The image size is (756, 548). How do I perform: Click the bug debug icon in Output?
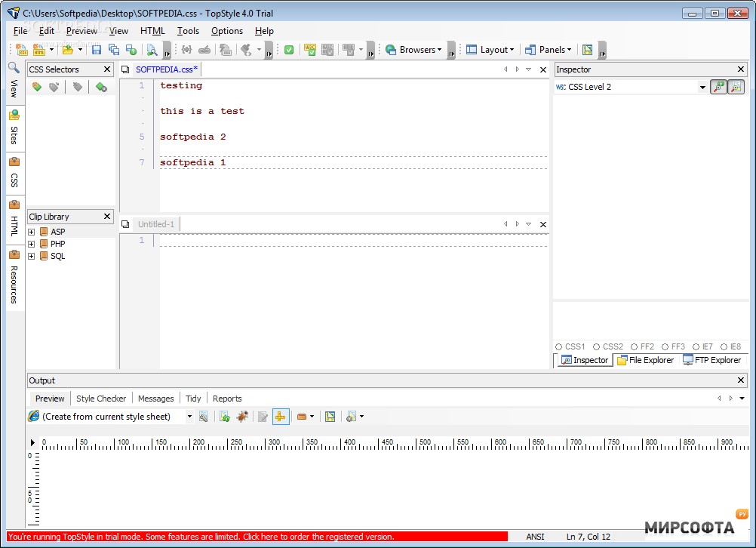(242, 417)
